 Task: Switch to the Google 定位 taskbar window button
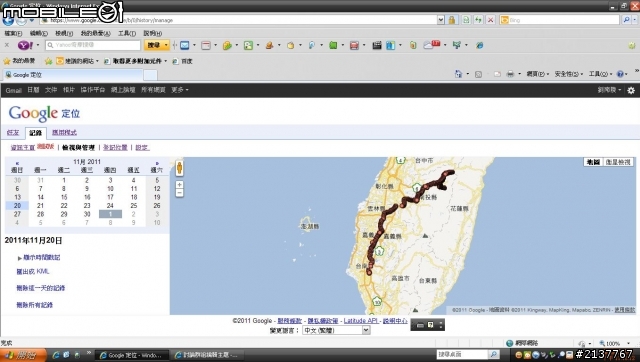click(132, 355)
